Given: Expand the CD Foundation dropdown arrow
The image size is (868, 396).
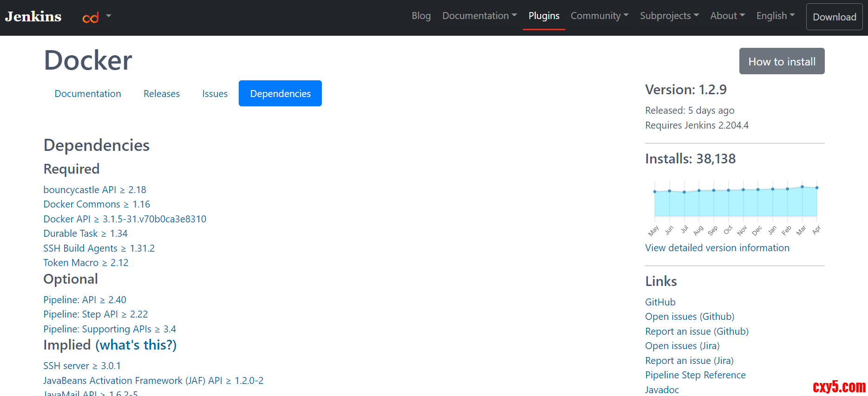Looking at the screenshot, I should (x=109, y=16).
